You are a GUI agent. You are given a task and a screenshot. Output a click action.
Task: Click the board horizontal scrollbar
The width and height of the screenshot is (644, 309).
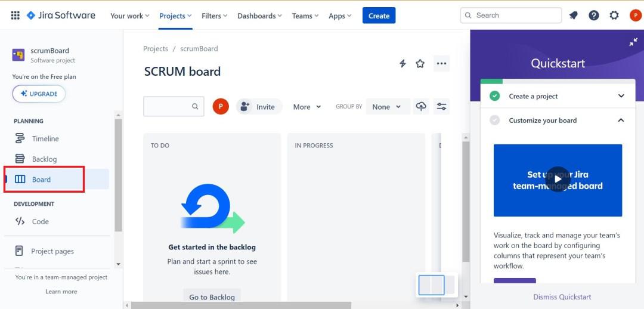pos(241,305)
